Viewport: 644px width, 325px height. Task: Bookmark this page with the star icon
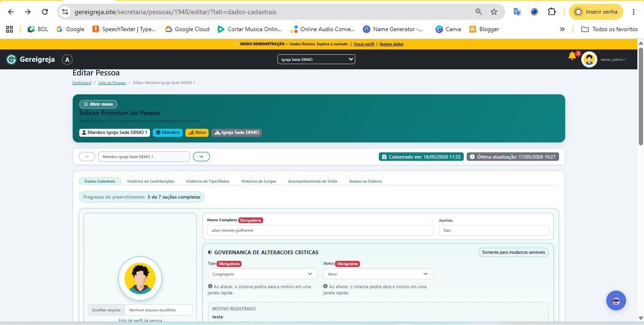pos(494,12)
